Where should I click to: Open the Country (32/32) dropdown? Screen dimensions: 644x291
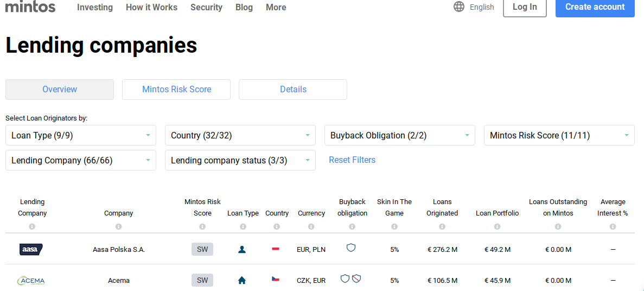[x=240, y=135]
